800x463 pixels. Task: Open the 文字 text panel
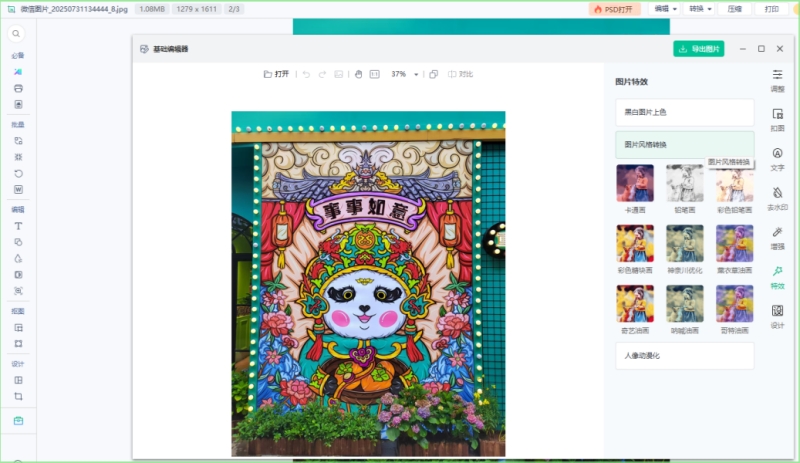778,159
